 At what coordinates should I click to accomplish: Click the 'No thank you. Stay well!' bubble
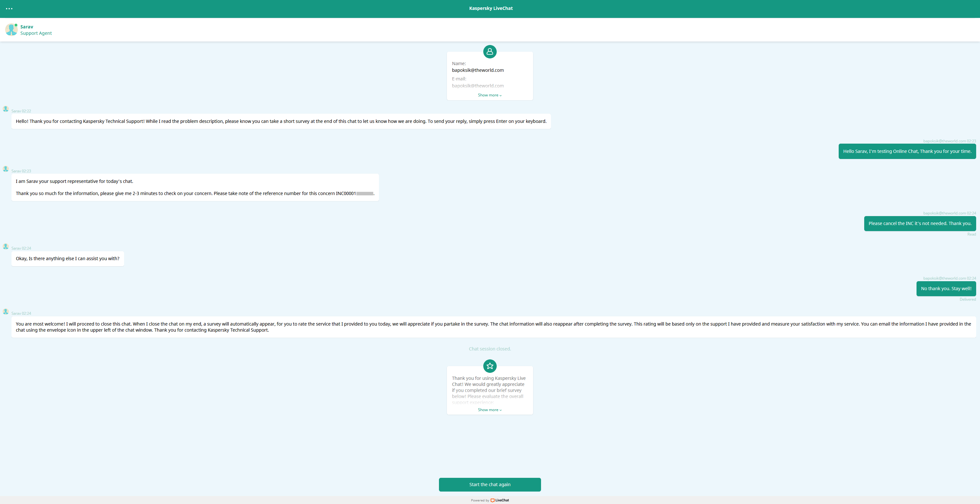coord(946,289)
